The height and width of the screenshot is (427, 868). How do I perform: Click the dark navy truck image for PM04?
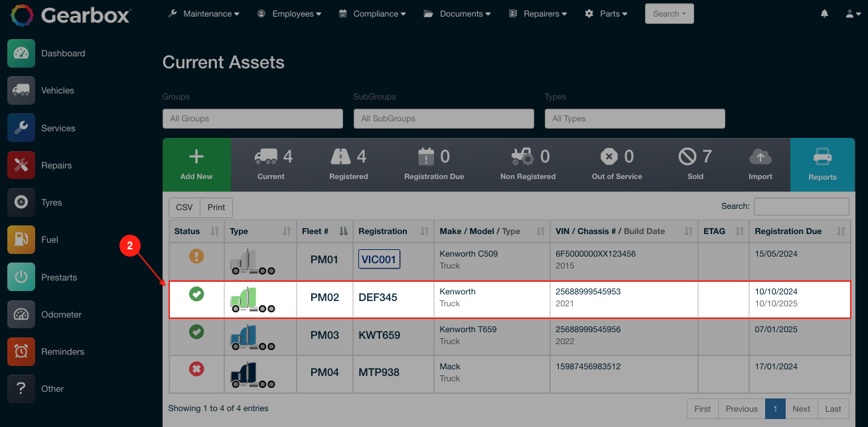pyautogui.click(x=252, y=375)
